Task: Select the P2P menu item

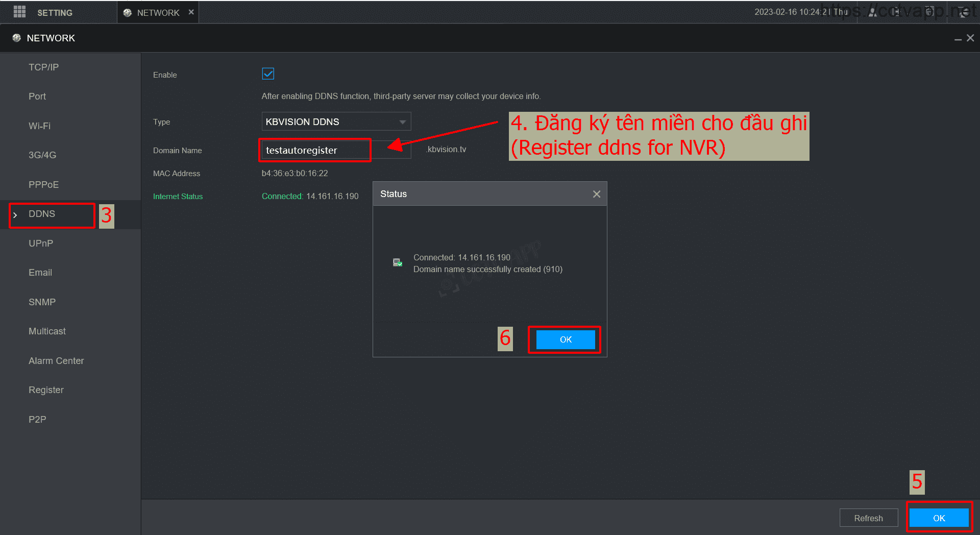Action: pos(37,419)
